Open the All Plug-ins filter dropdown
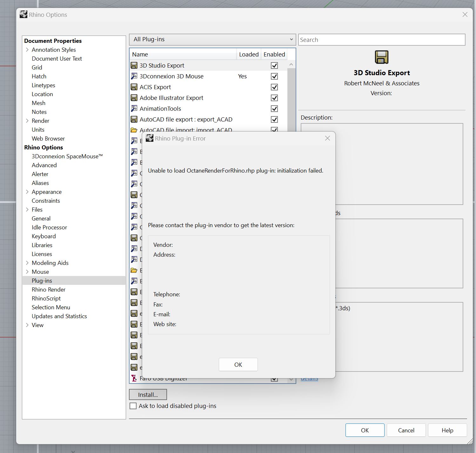476x453 pixels. (212, 40)
